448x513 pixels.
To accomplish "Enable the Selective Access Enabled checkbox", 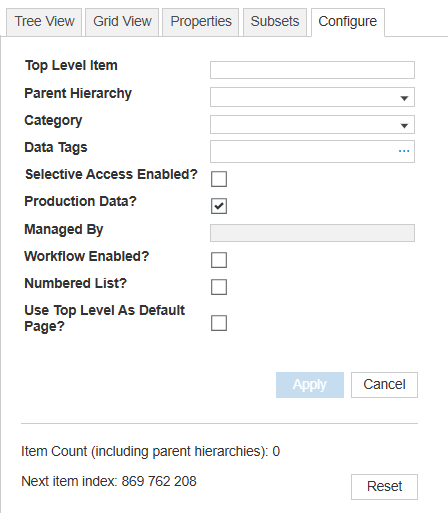I will tap(219, 179).
